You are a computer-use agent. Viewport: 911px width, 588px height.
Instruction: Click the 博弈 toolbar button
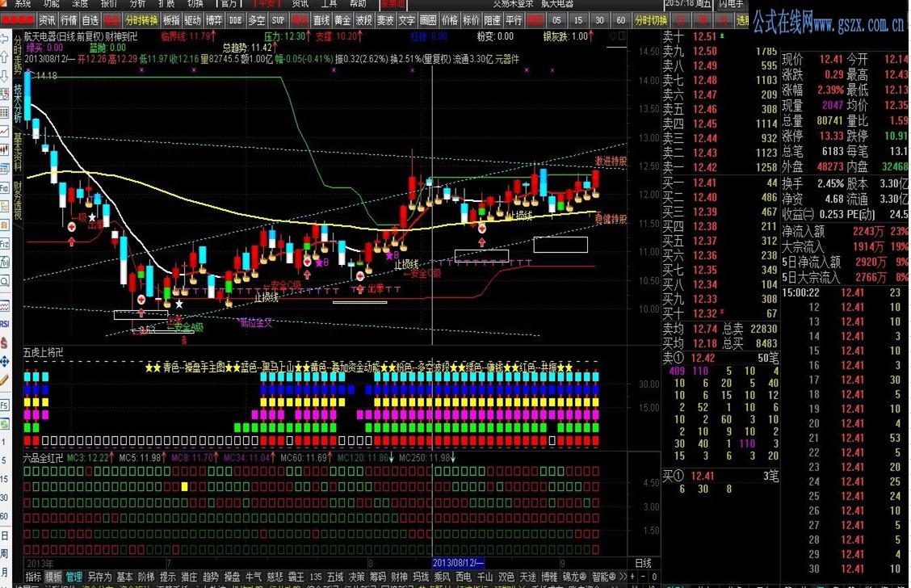[x=214, y=20]
